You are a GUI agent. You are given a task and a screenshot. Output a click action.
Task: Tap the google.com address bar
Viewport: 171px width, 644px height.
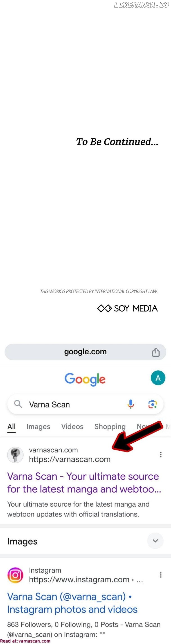[85, 352]
